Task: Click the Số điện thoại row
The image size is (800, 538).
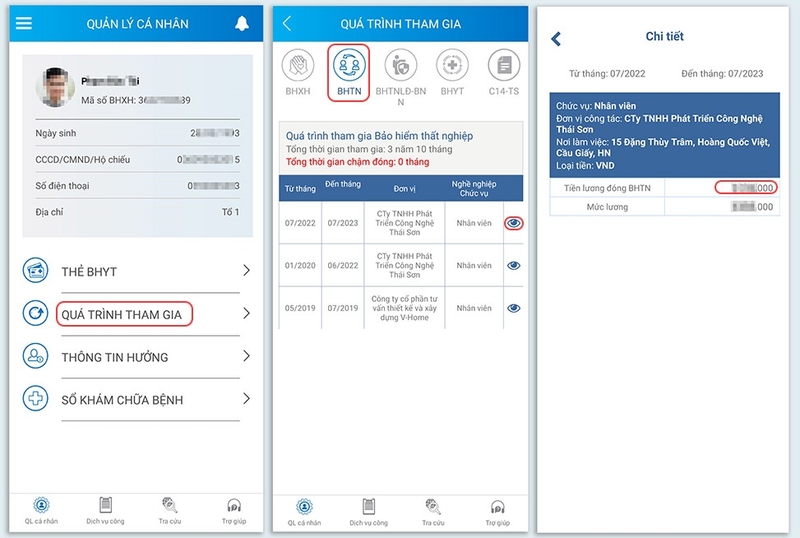Action: (x=137, y=186)
